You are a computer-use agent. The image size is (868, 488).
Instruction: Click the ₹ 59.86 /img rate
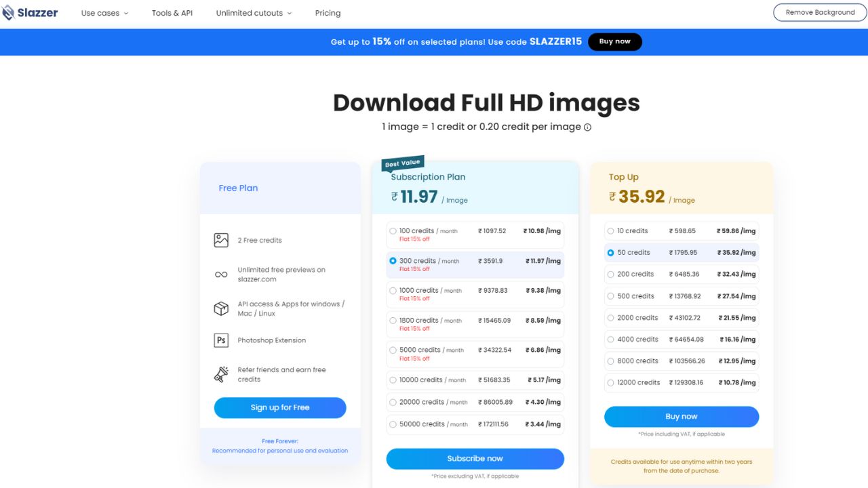click(736, 230)
